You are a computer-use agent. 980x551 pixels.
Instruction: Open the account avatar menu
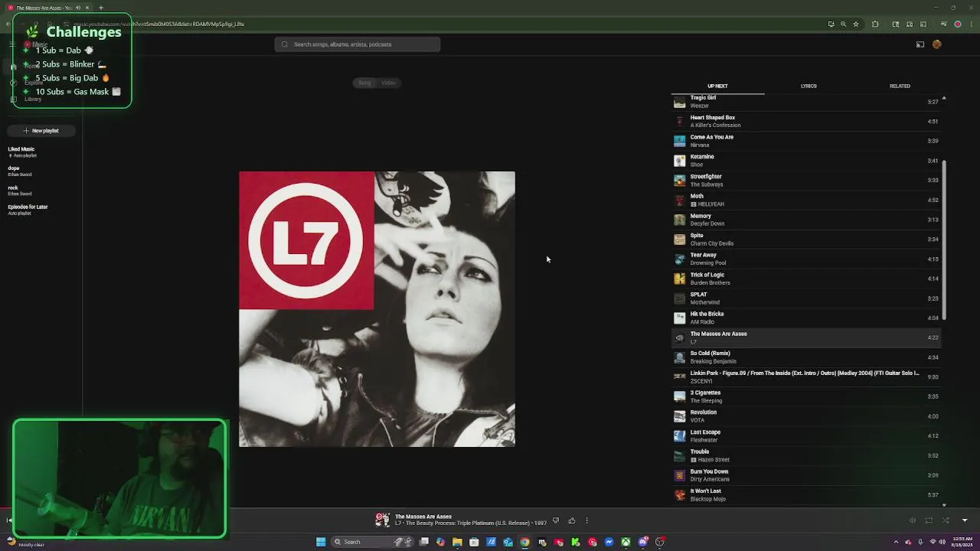pos(936,44)
